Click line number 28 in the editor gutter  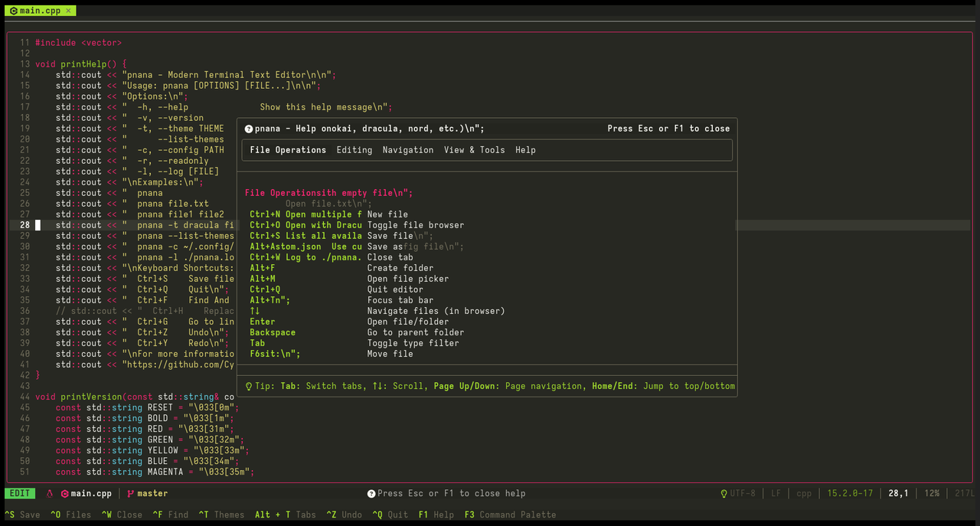(x=25, y=225)
